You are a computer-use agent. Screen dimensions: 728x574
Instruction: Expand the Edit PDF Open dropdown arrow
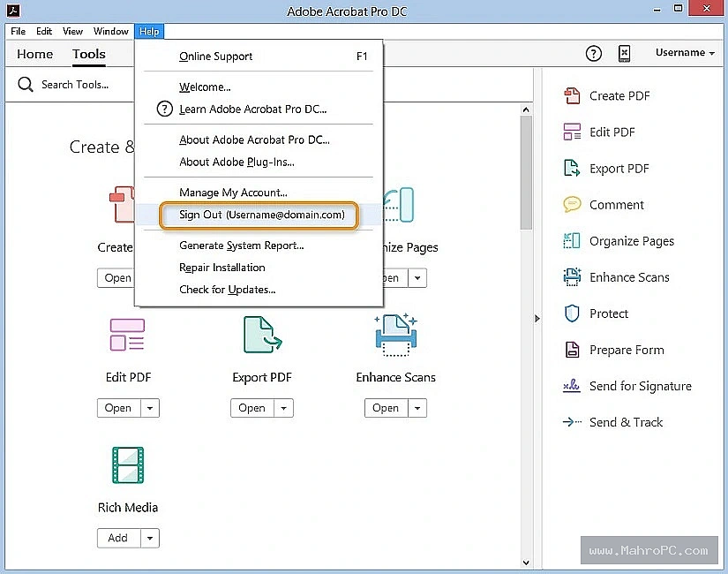click(150, 408)
